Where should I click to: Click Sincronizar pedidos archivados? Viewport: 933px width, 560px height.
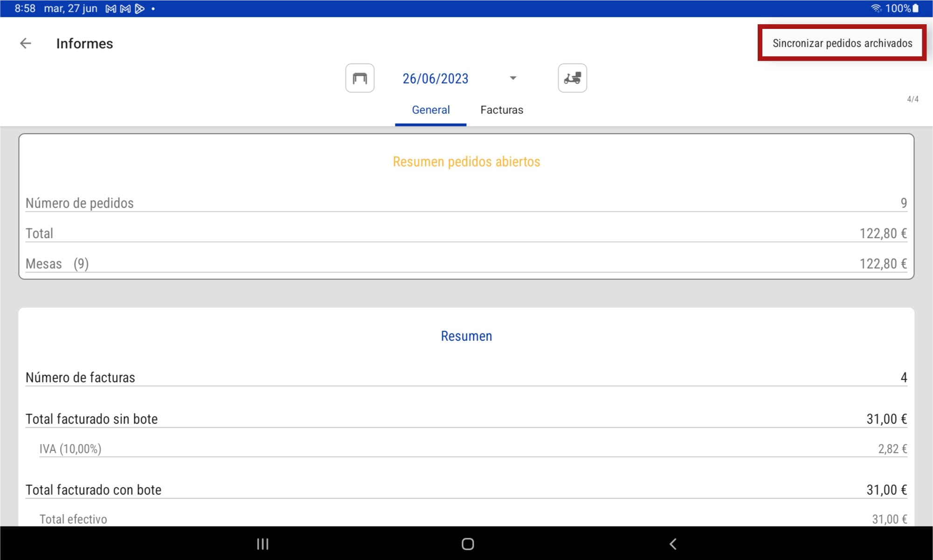(x=842, y=43)
